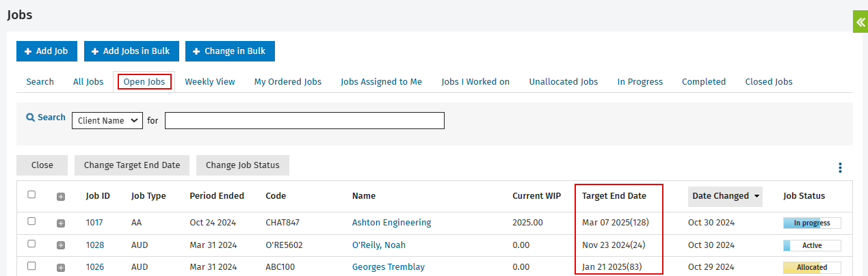Open job ID 1017 link

pyautogui.click(x=95, y=223)
